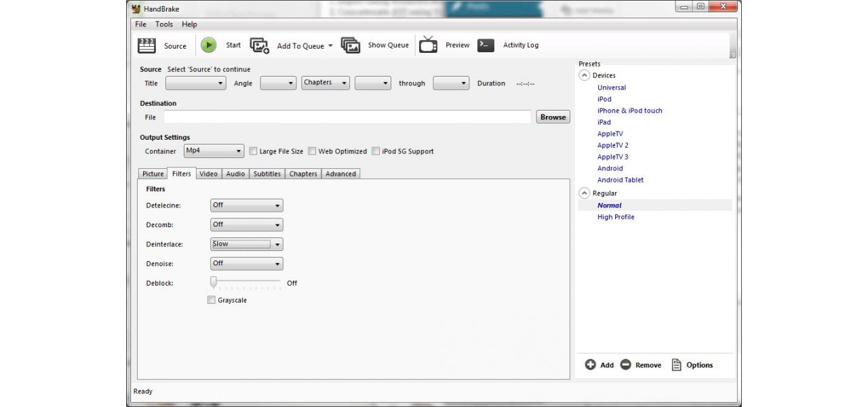This screenshot has width=868, height=407.
Task: Click the Show Queue label
Action: [x=388, y=45]
